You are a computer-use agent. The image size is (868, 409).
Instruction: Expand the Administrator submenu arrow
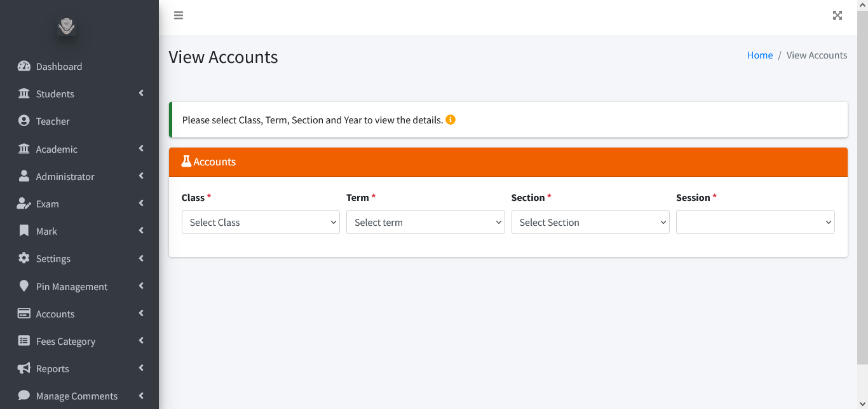[141, 176]
